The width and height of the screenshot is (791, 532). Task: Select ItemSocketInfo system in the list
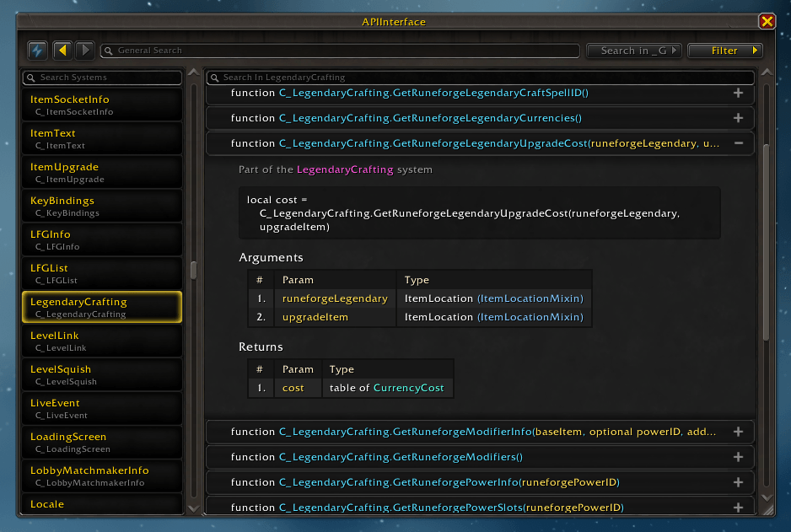[102, 105]
